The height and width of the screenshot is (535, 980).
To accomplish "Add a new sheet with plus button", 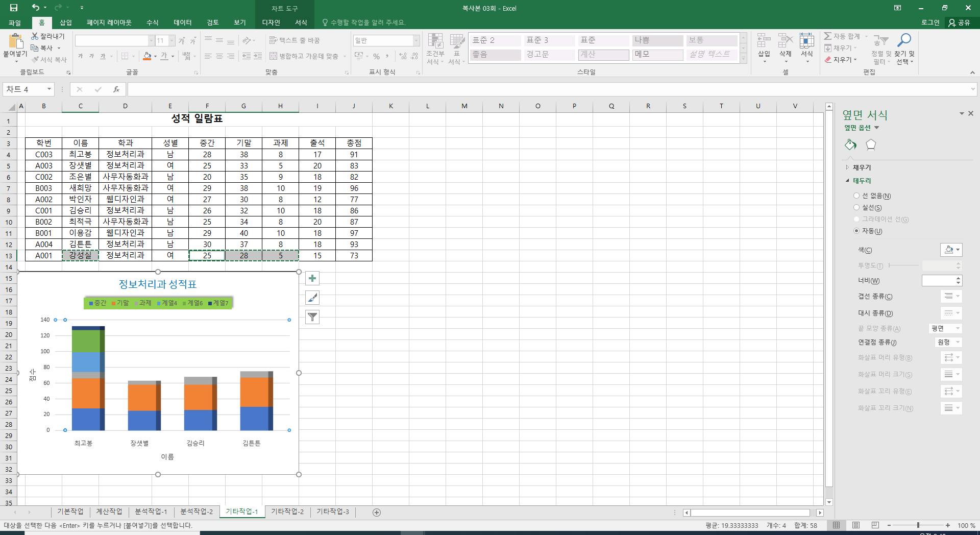I will click(377, 512).
